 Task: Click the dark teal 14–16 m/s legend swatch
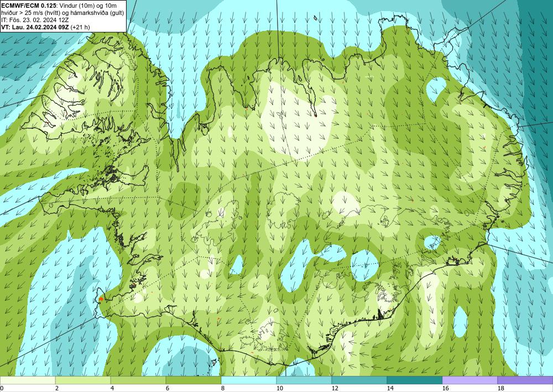click(414, 380)
